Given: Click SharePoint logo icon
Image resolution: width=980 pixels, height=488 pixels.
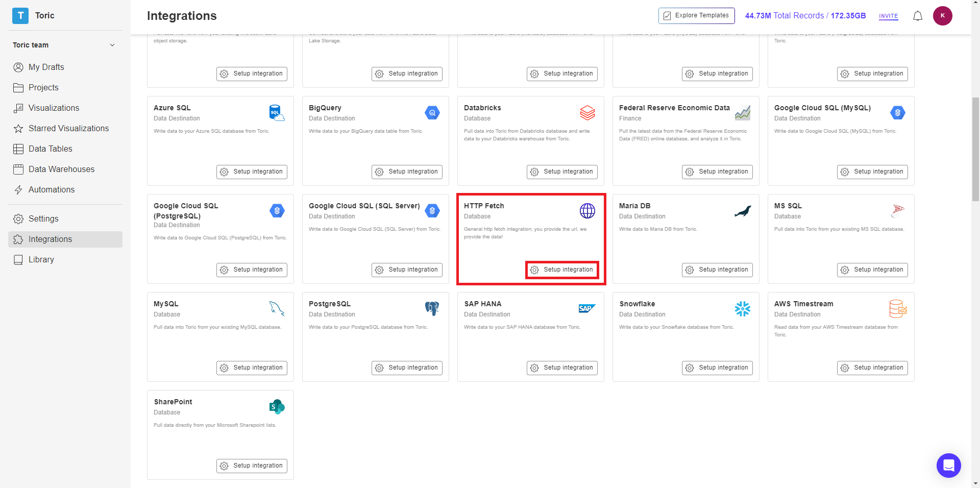Looking at the screenshot, I should coord(277,407).
